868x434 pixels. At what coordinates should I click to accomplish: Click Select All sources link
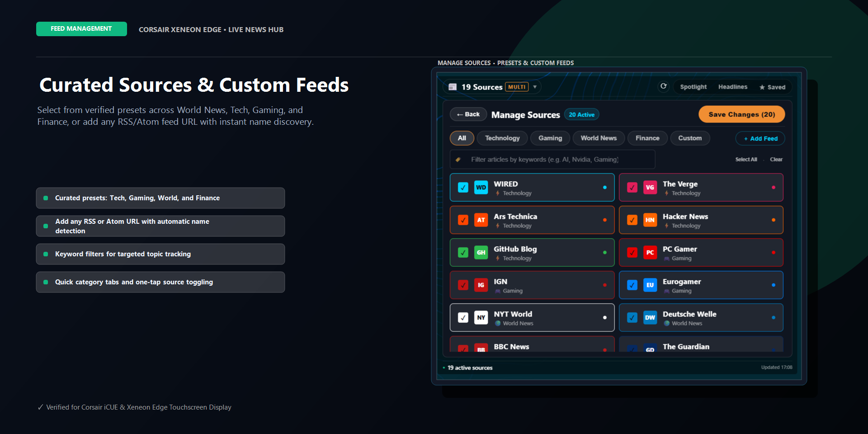coord(746,159)
